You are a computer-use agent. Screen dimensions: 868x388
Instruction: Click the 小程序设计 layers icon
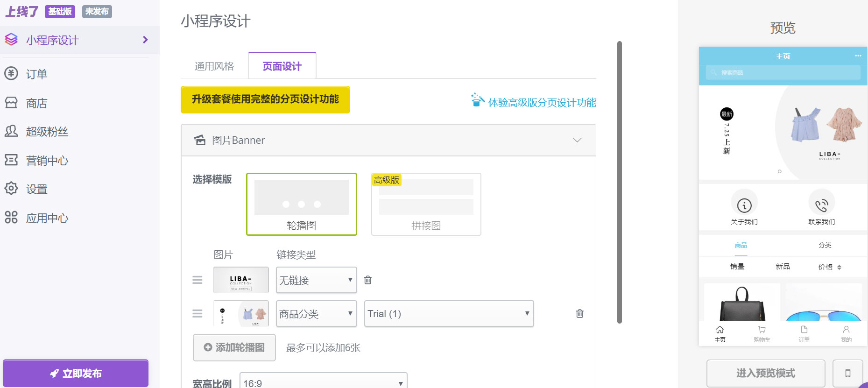coord(11,40)
